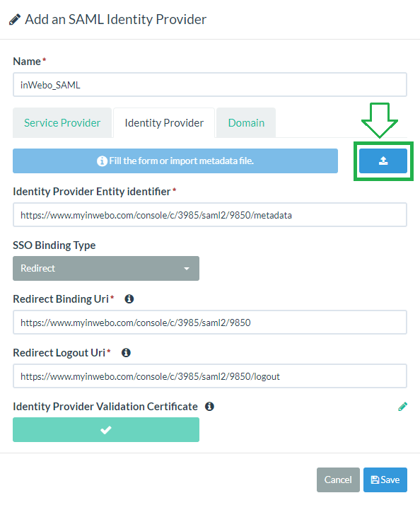
Task: Click the info icon beside Redirect Binding Uri
Action: pyautogui.click(x=129, y=299)
